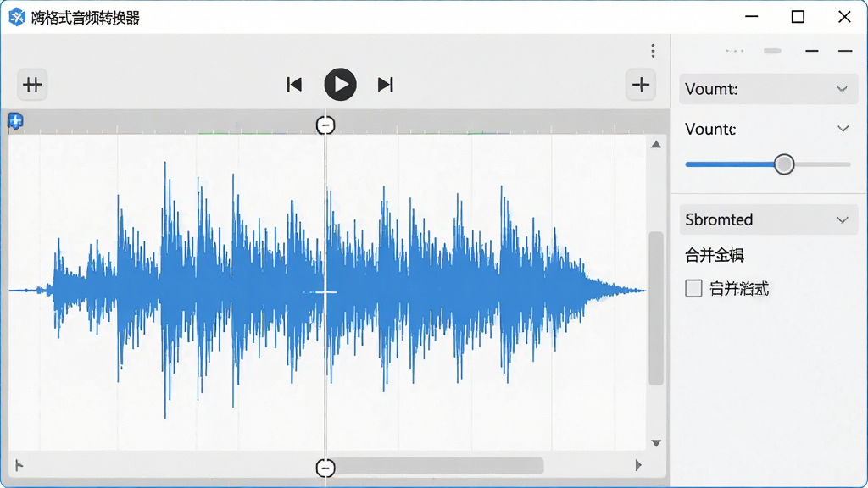Viewport: 868px width, 488px height.
Task: Skip to the next track
Action: click(386, 85)
